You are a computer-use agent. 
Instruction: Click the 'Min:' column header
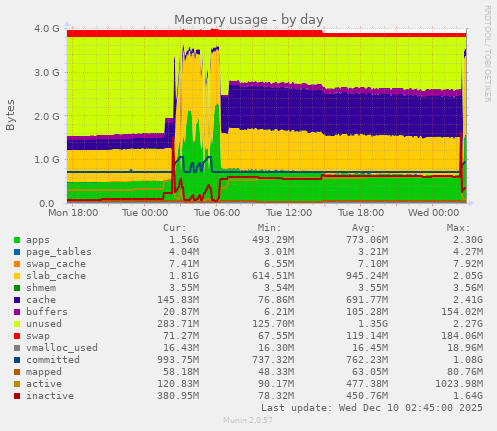(x=269, y=228)
